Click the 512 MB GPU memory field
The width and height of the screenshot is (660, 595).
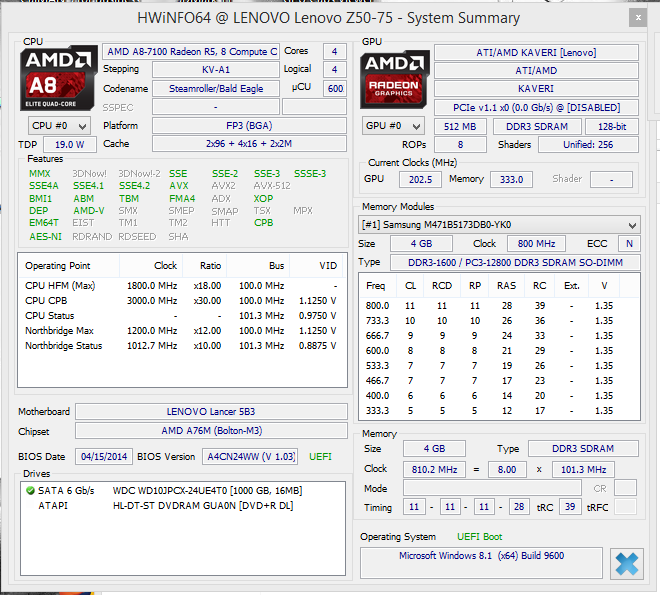460,127
